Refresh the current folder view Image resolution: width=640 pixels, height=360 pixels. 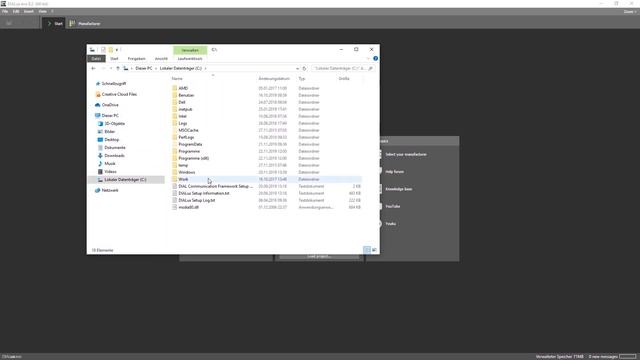click(304, 69)
